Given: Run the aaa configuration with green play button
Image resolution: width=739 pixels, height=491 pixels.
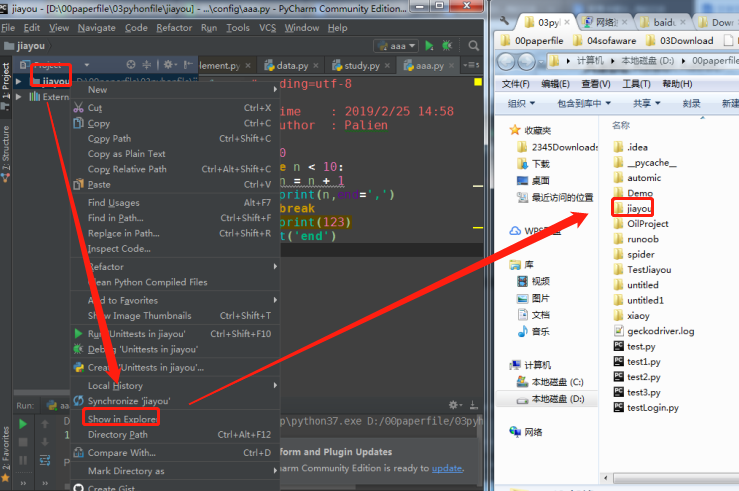Looking at the screenshot, I should (429, 46).
